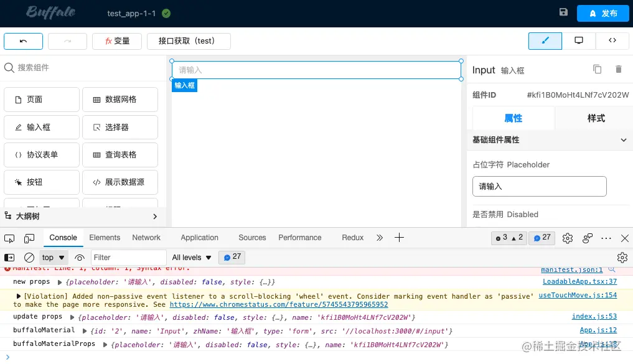Copy the Input component icon
The height and width of the screenshot is (364, 633).
tap(597, 69)
